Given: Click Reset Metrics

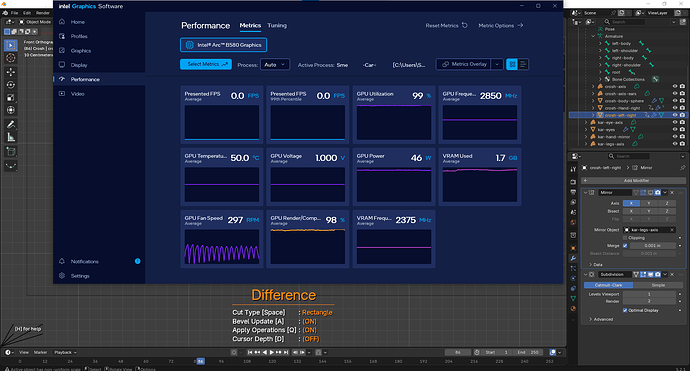Looking at the screenshot, I should (446, 26).
